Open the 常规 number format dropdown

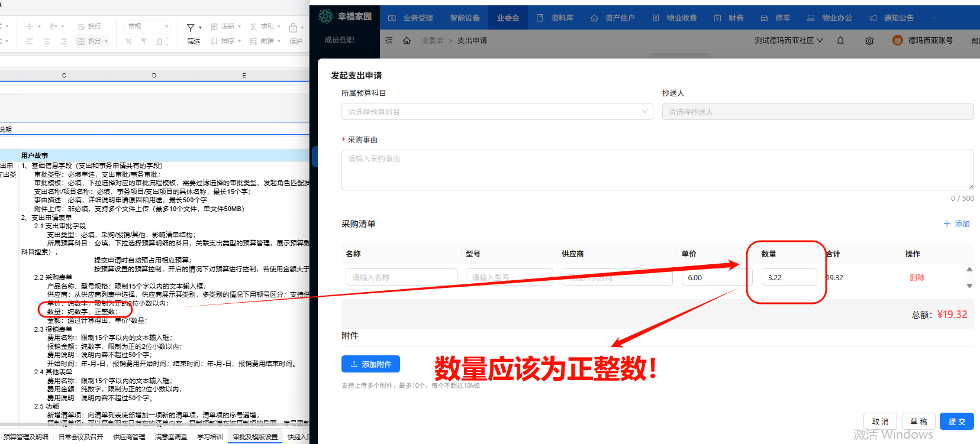[148, 27]
